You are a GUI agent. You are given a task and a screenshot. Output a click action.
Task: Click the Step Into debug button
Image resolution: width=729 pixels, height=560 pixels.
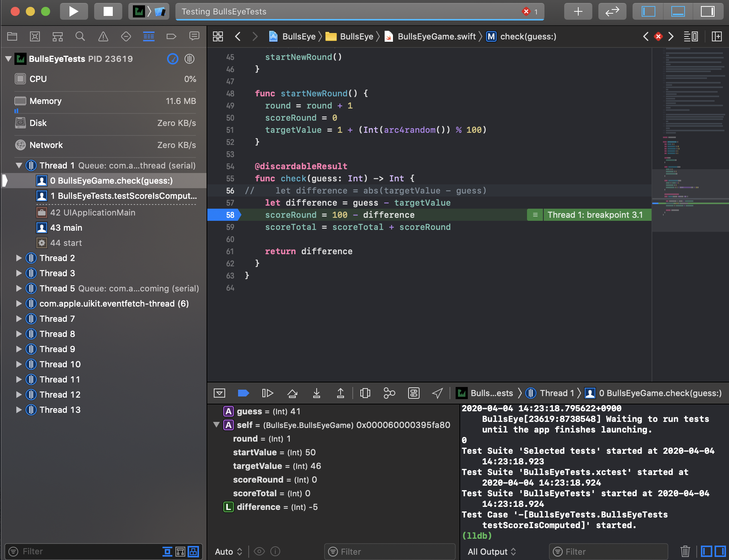pos(316,393)
